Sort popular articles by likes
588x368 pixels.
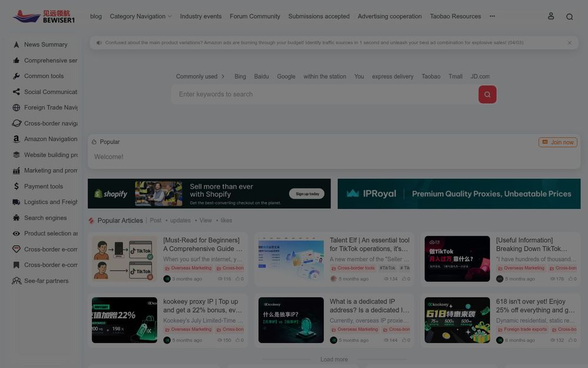pos(226,220)
